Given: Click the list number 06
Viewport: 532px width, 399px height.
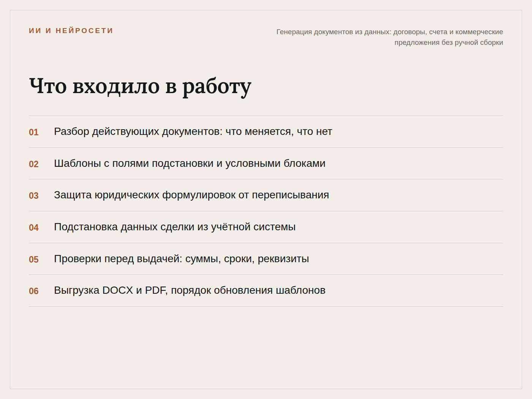Looking at the screenshot, I should coord(34,291).
